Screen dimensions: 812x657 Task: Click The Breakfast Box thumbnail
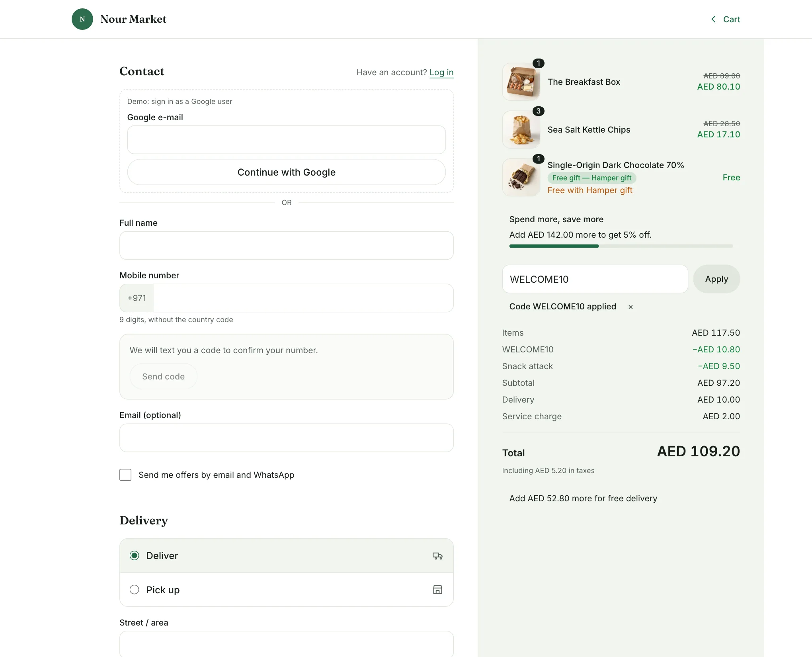point(521,82)
